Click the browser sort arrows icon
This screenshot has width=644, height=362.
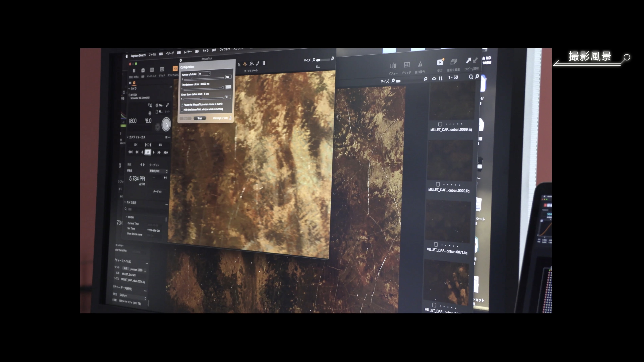440,78
